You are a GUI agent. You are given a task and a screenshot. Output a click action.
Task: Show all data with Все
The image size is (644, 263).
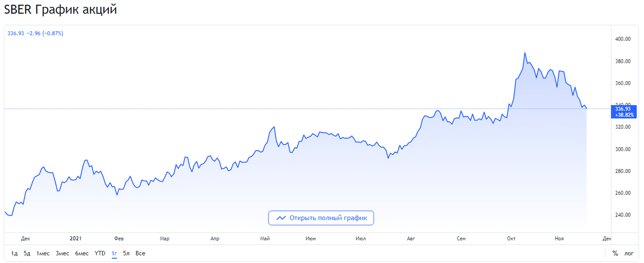pos(140,253)
